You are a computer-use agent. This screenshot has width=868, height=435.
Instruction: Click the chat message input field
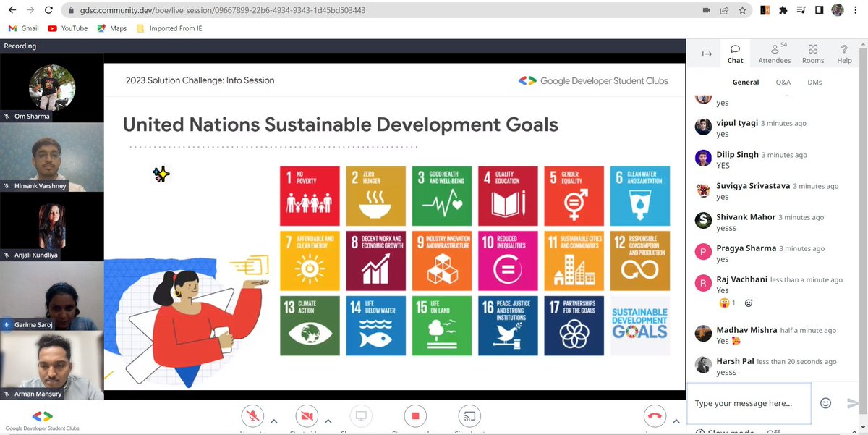coord(749,403)
